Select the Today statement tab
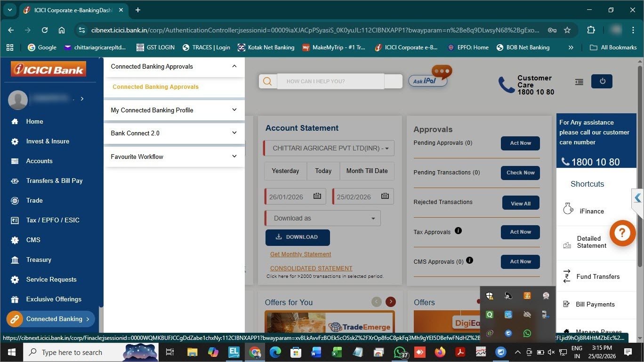 323,171
